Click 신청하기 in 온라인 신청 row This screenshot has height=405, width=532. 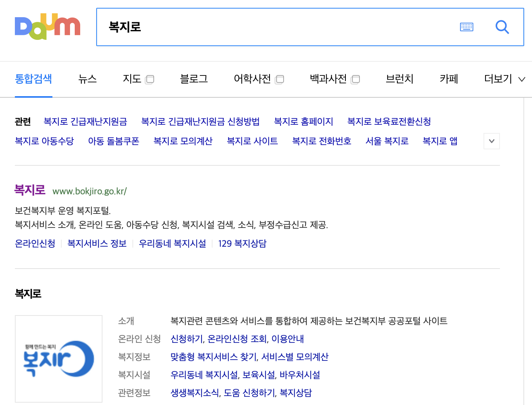point(187,339)
